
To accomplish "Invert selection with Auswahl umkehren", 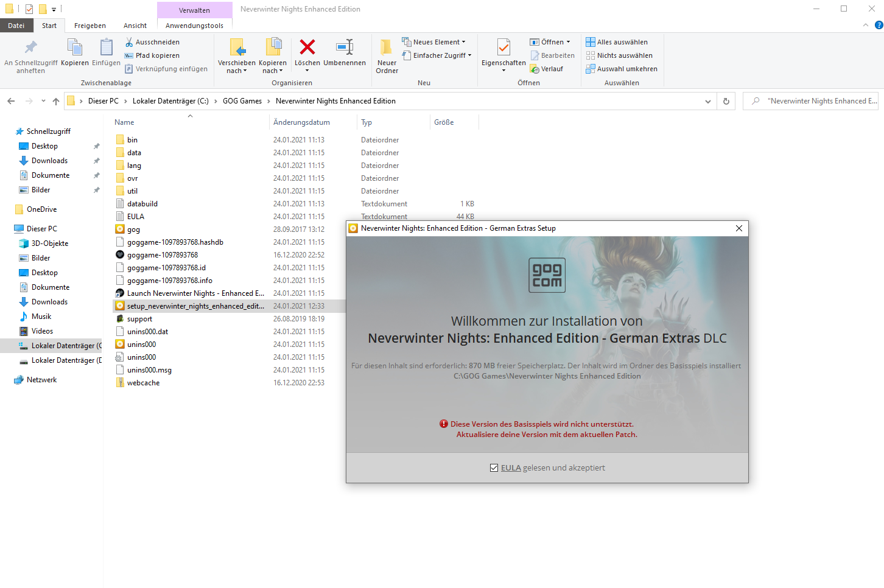I will (622, 69).
